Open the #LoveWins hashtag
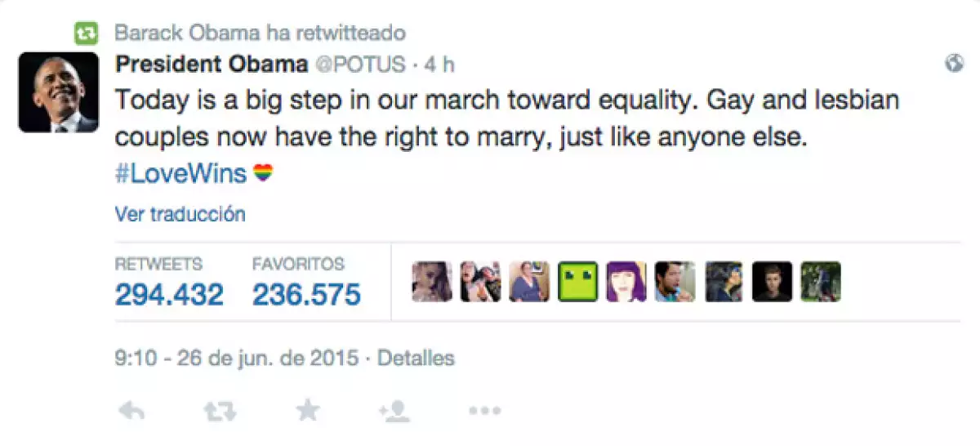Viewport: 980px width, 446px height. point(180,174)
